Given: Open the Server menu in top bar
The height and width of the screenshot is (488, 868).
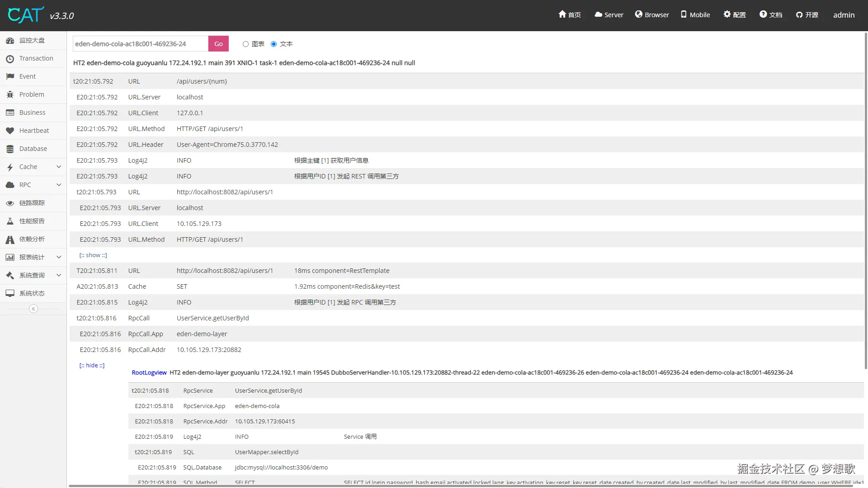Looking at the screenshot, I should click(x=609, y=15).
